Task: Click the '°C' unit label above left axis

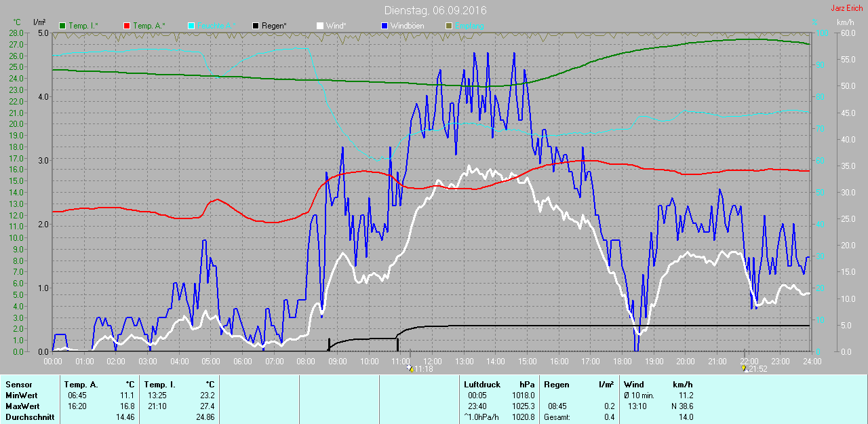Action: (x=17, y=22)
